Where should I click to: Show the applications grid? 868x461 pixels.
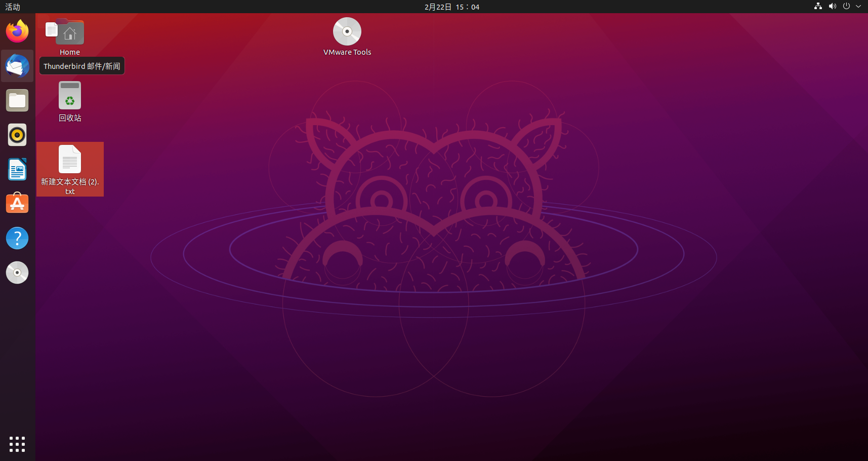(x=17, y=444)
